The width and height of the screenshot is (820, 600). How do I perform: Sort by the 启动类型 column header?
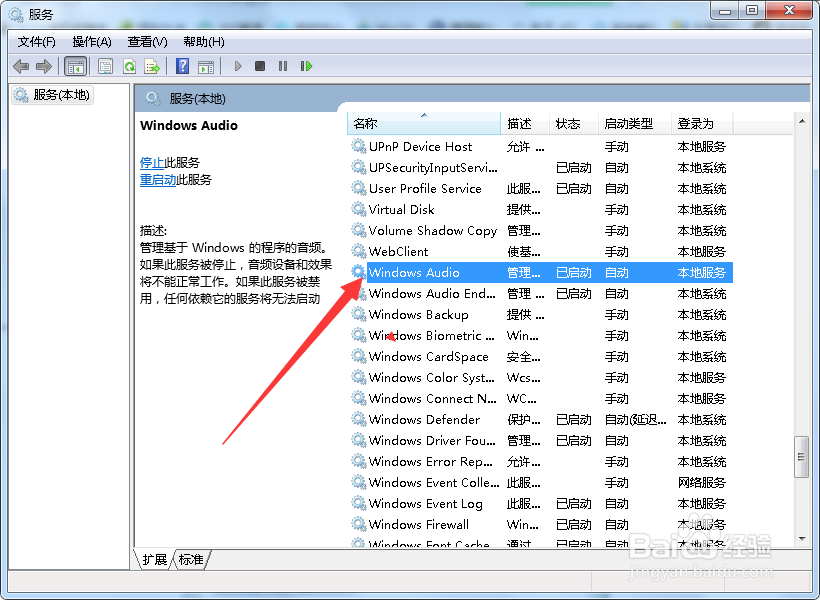634,123
